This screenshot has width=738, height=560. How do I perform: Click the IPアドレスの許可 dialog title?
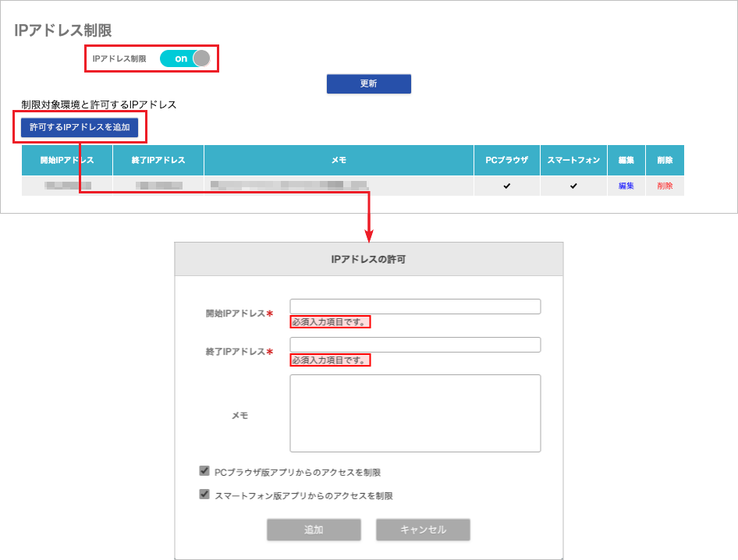coord(368,259)
